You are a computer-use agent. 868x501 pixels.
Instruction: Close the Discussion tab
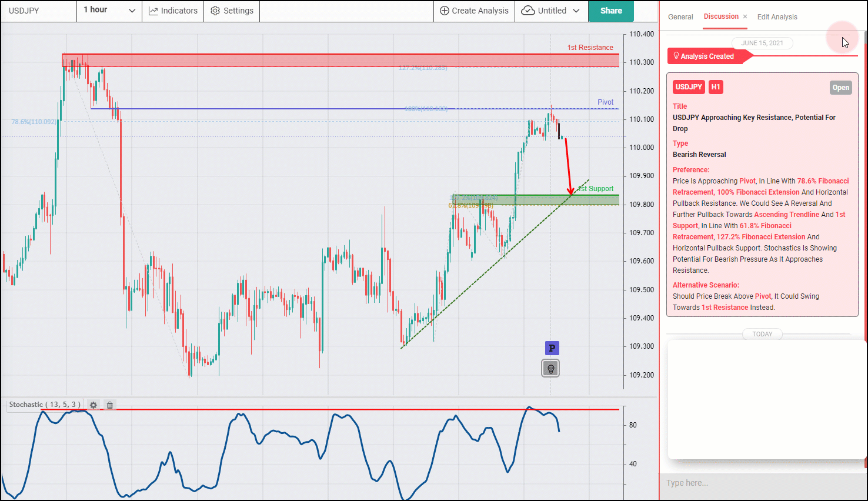[x=745, y=16]
